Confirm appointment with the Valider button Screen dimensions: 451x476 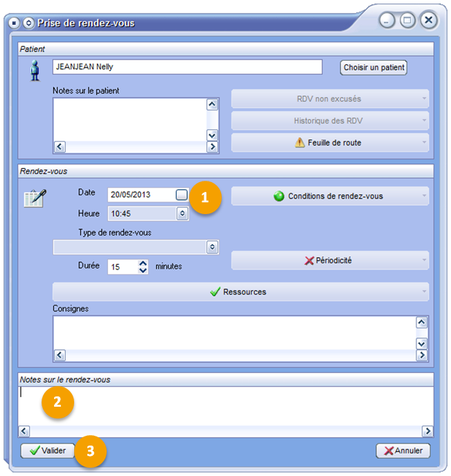tap(48, 450)
